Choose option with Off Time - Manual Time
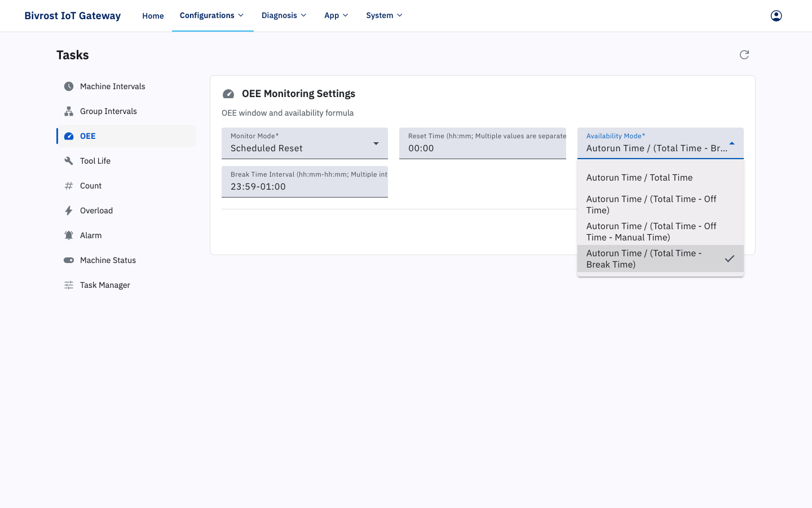Screen dimensions: 812x508 point(660,231)
